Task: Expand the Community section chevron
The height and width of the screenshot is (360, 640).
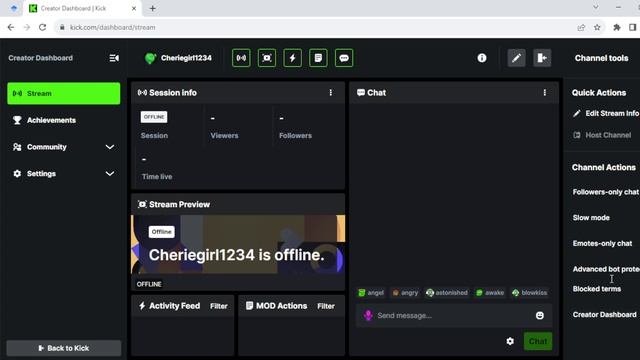Action: (x=110, y=147)
